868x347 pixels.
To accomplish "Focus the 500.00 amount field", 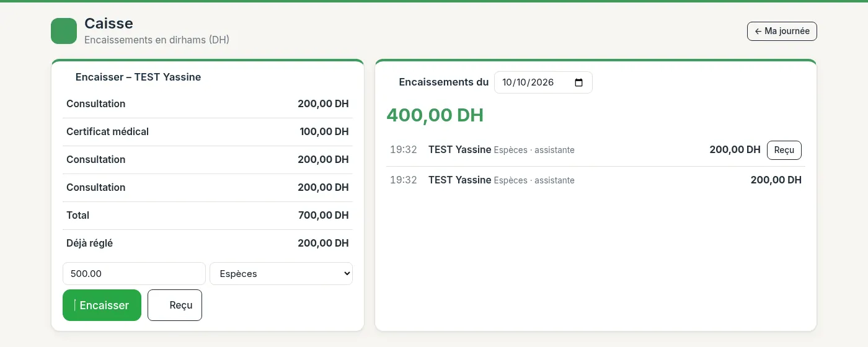I will pyautogui.click(x=134, y=274).
